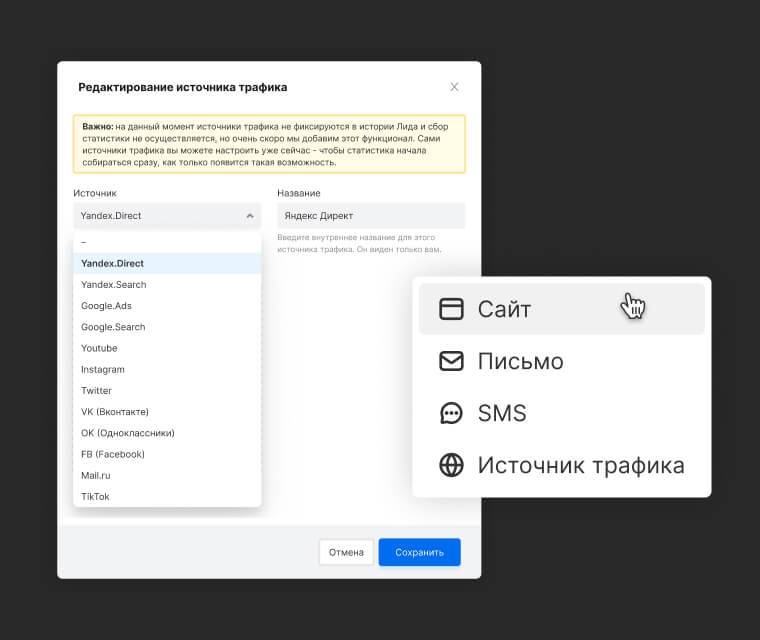Click the globe icon beside Источник трафика
Viewport: 760px width, 640px height.
[451, 465]
